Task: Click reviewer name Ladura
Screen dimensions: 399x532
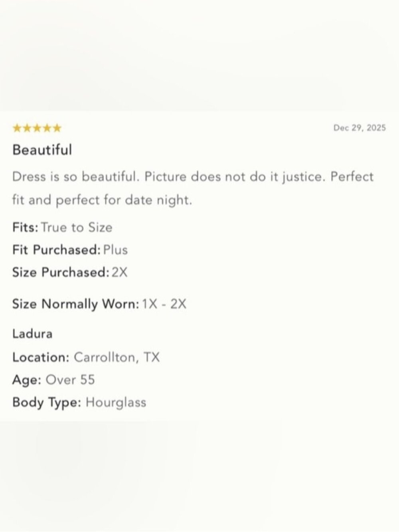Action: click(x=32, y=333)
